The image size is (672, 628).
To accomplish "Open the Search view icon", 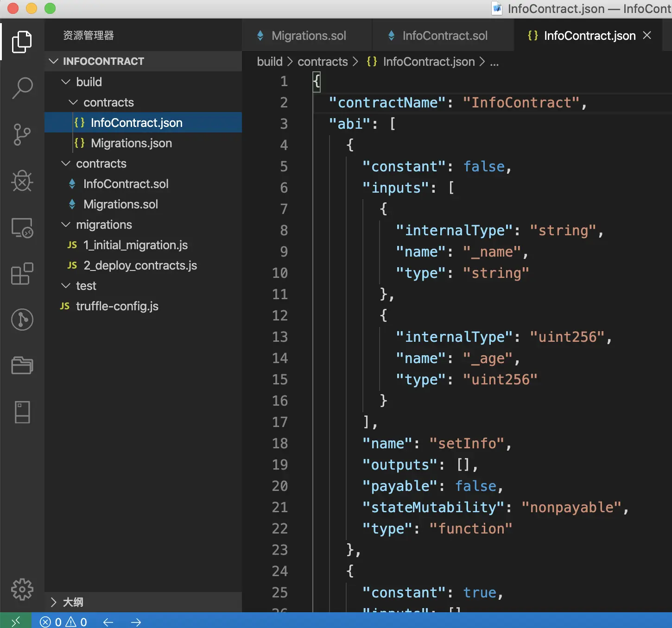I will (22, 88).
